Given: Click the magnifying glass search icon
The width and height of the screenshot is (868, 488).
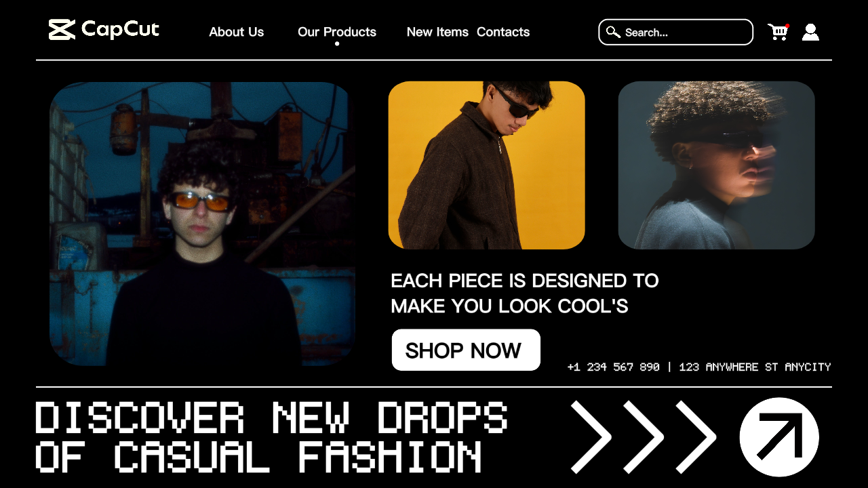Looking at the screenshot, I should pos(613,32).
